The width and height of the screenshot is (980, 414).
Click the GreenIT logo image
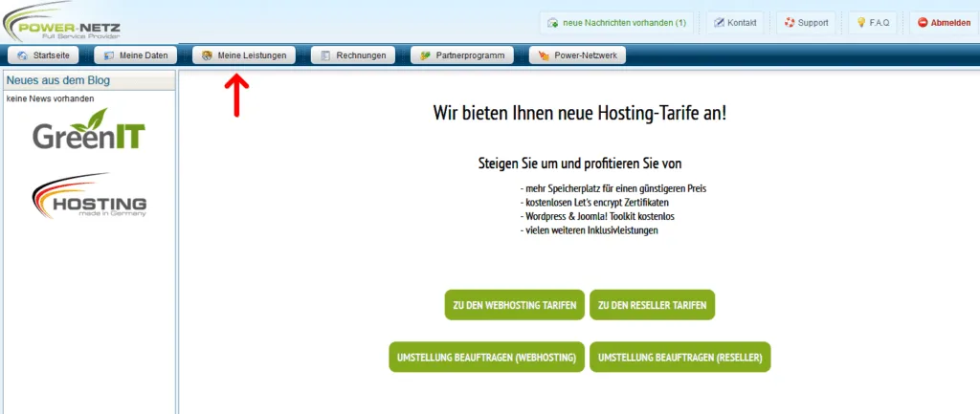[x=89, y=129]
